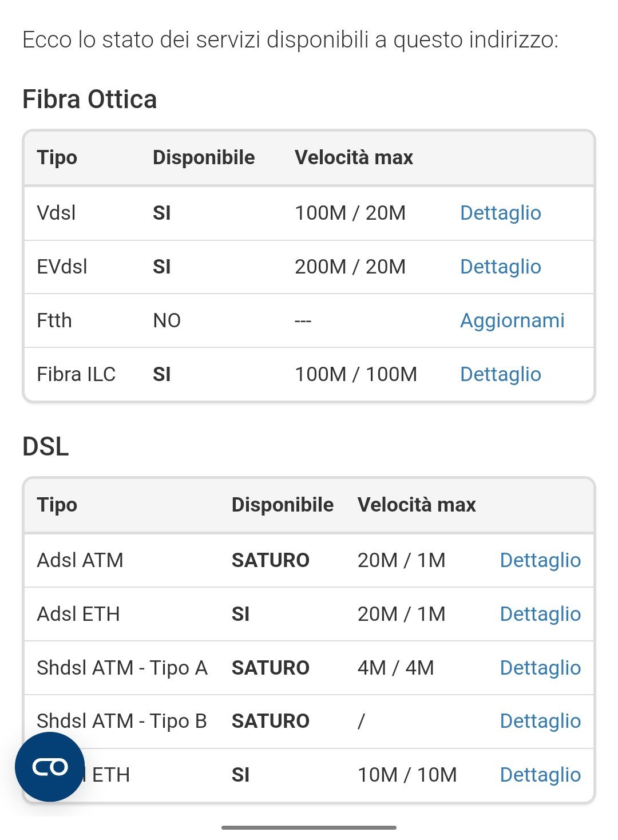Click Aggiornami link for Ftth
Image resolution: width=618 pixels, height=840 pixels.
pyautogui.click(x=512, y=320)
